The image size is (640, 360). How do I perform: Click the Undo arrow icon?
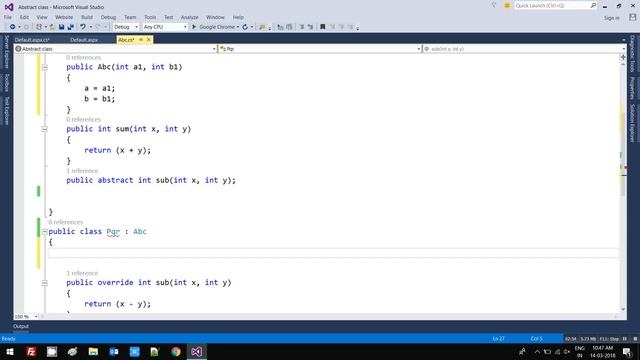[x=83, y=27]
